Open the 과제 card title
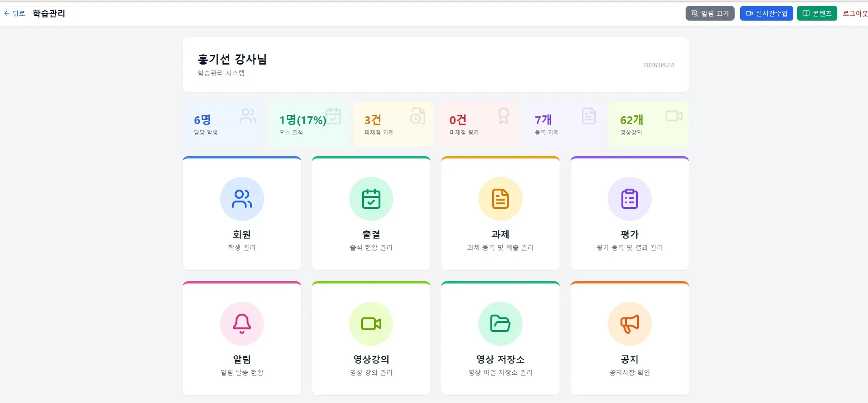868x403 pixels. 500,234
